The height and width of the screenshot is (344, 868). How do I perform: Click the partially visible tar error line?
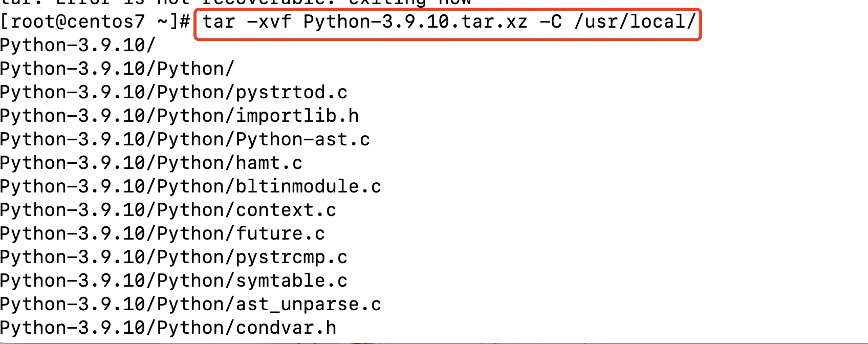click(235, 3)
